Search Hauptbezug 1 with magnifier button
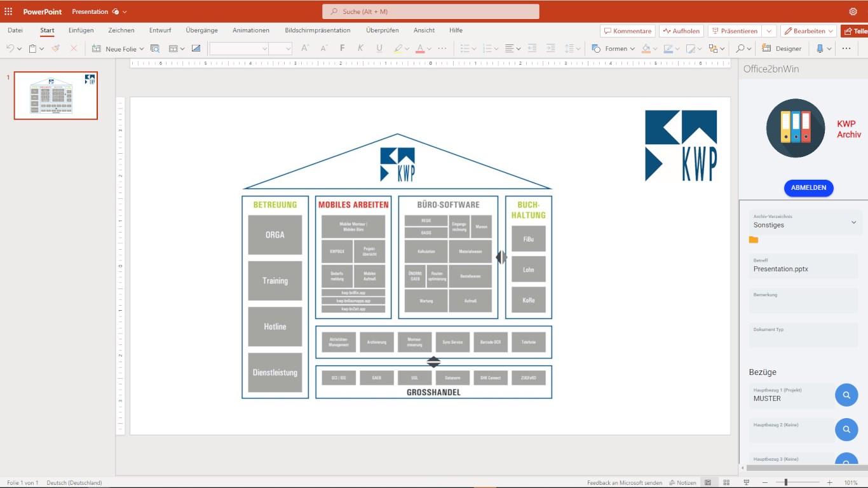The image size is (868, 488). (846, 395)
